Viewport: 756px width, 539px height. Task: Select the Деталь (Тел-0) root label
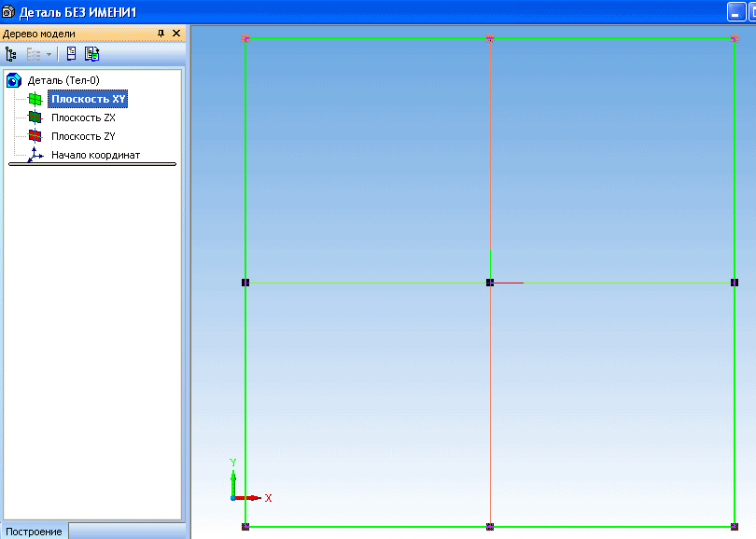point(63,80)
